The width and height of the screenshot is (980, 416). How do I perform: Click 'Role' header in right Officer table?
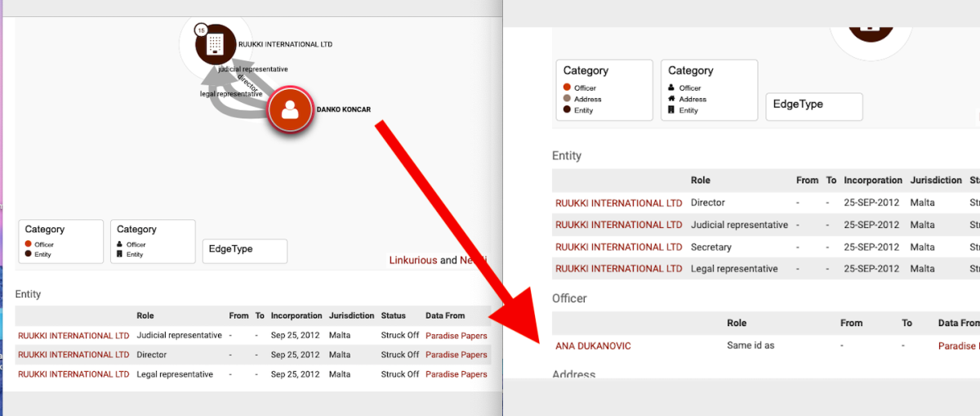[x=737, y=323]
